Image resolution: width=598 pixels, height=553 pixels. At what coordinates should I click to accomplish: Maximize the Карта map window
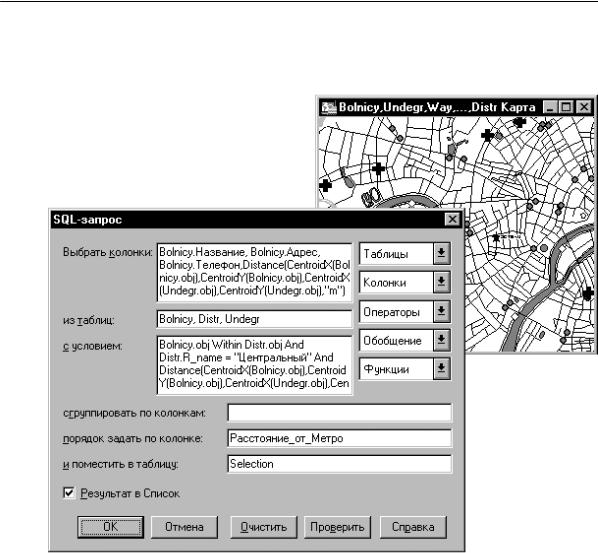pyautogui.click(x=566, y=107)
